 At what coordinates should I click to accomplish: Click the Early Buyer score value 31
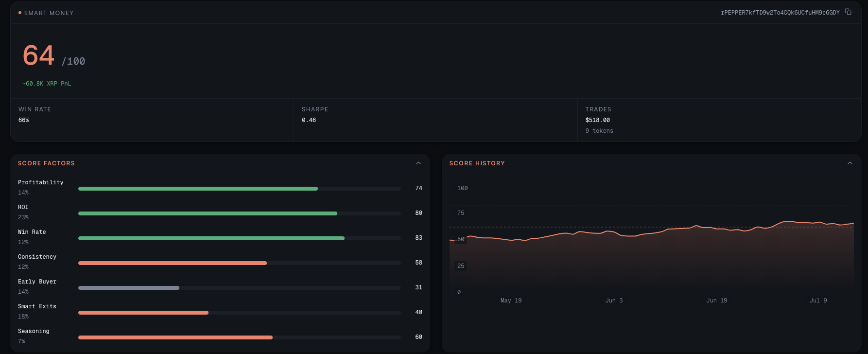click(x=418, y=287)
